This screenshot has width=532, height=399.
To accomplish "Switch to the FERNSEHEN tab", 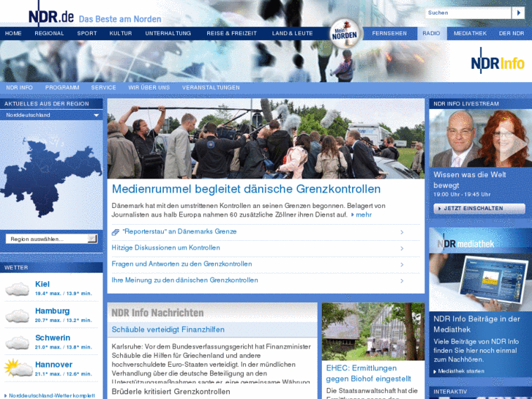I will pyautogui.click(x=389, y=33).
